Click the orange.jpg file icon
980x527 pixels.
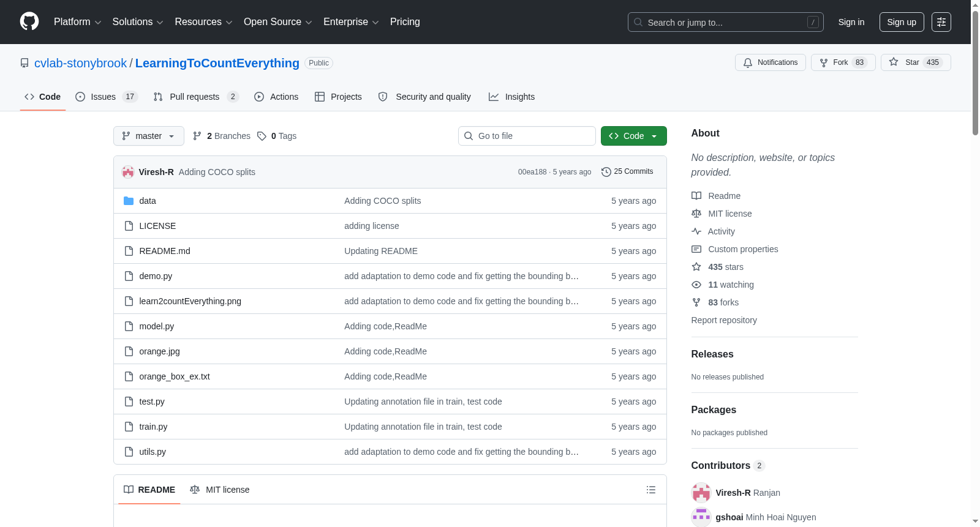[129, 351]
